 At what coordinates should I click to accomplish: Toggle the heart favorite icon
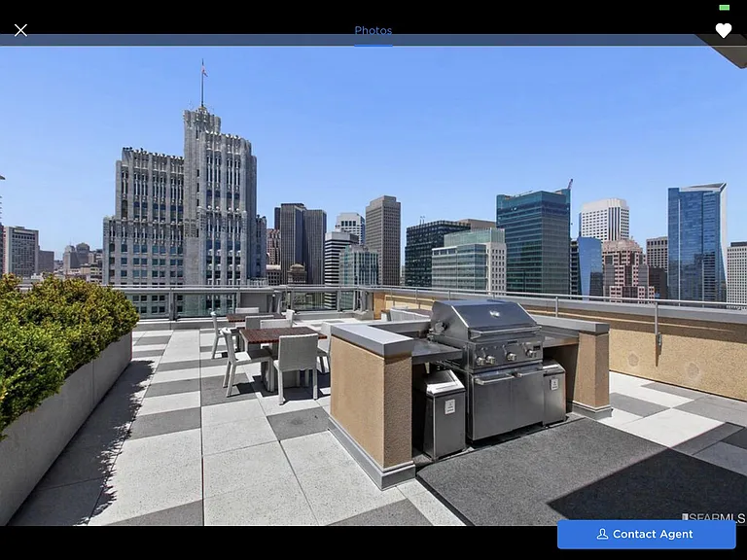coord(724,30)
